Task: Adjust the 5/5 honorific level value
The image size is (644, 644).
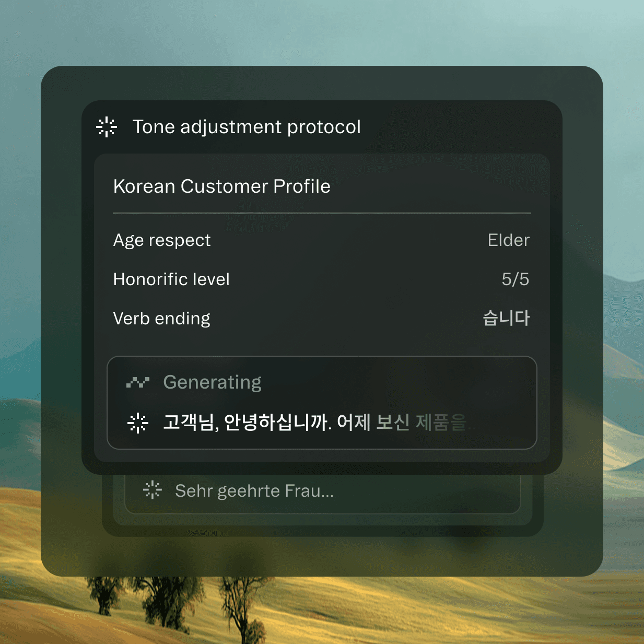Action: 516,279
